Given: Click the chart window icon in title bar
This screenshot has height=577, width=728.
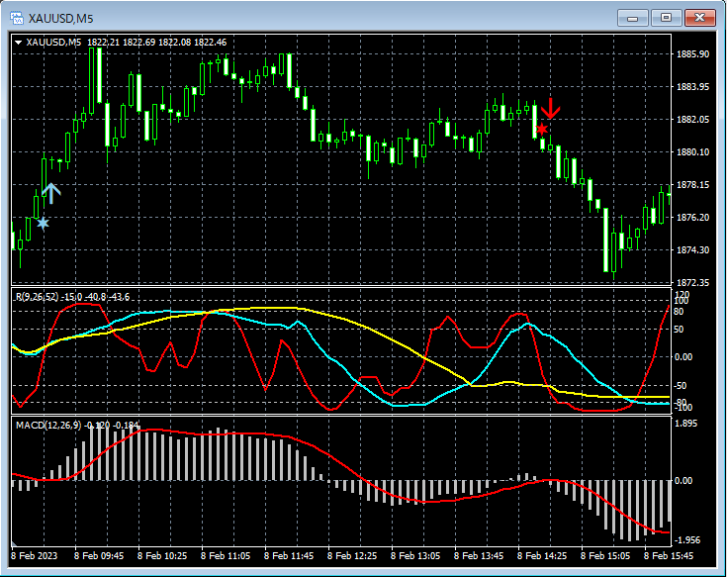Looking at the screenshot, I should coord(17,18).
